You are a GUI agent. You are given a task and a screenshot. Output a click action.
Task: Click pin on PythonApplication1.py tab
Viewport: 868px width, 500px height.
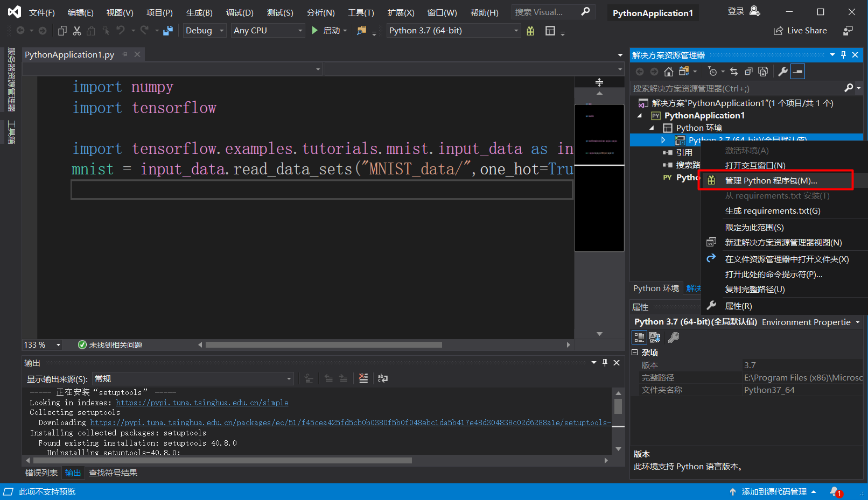(x=125, y=54)
